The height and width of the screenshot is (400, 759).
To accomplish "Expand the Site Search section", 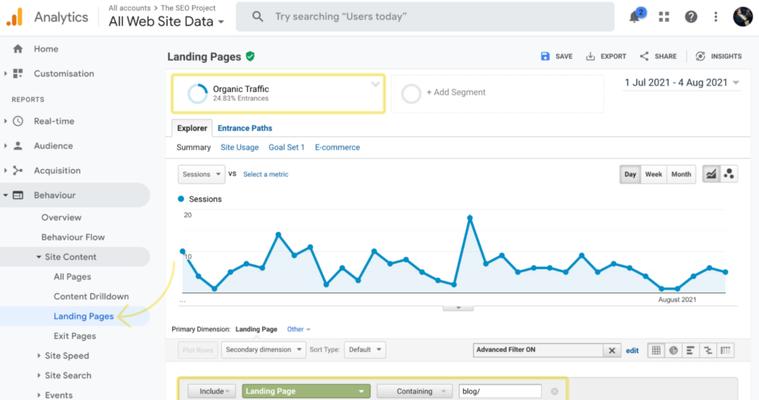I will [x=39, y=375].
